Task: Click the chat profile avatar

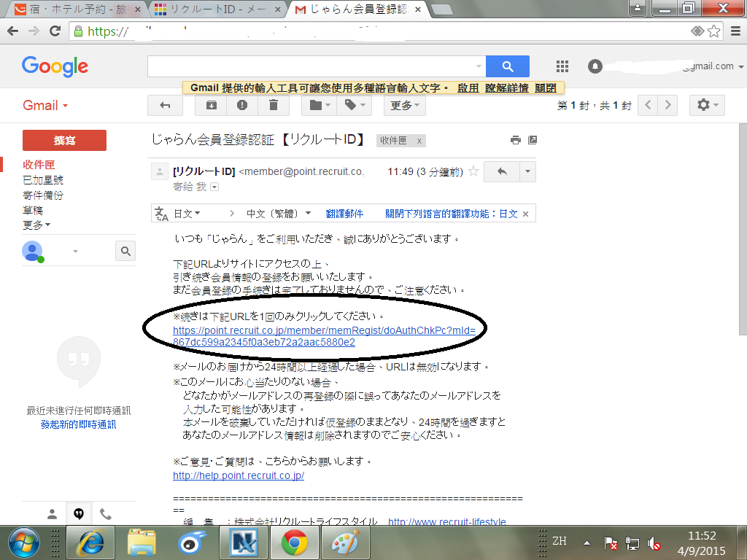Action: pyautogui.click(x=32, y=252)
